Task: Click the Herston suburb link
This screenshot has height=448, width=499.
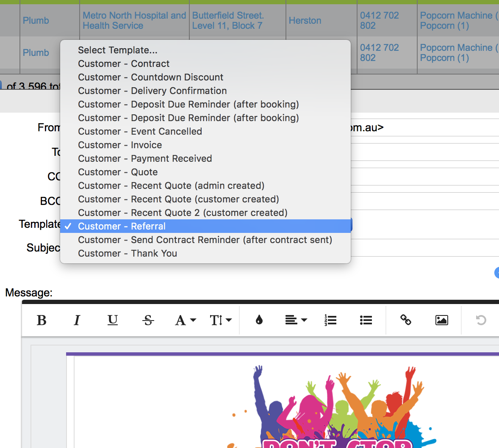Action: point(305,21)
